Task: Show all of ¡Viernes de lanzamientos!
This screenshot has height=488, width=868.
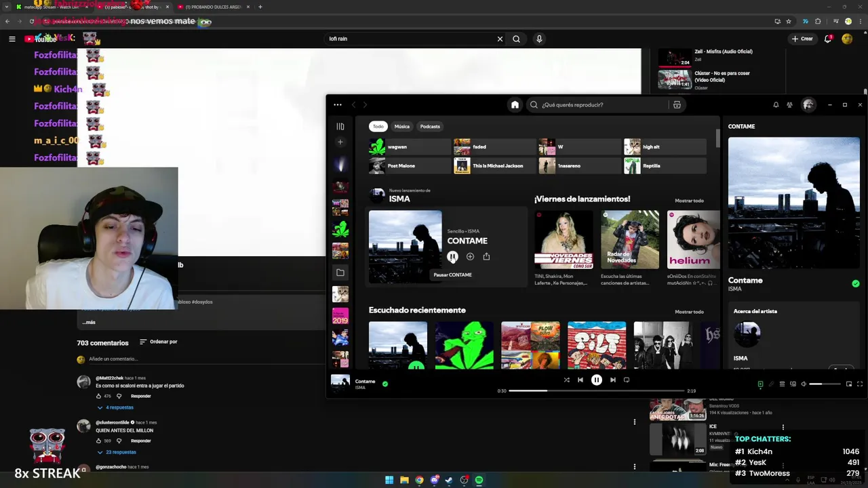Action: pyautogui.click(x=689, y=201)
